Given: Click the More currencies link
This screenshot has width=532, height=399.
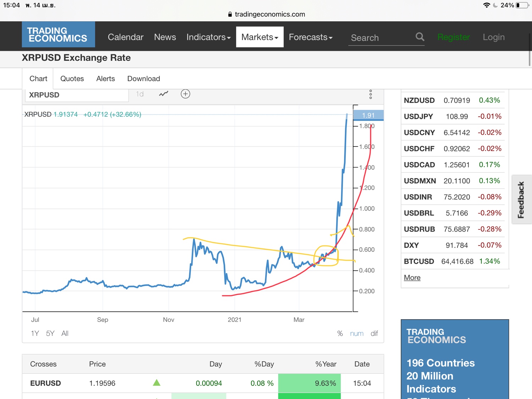Looking at the screenshot, I should click(x=412, y=278).
